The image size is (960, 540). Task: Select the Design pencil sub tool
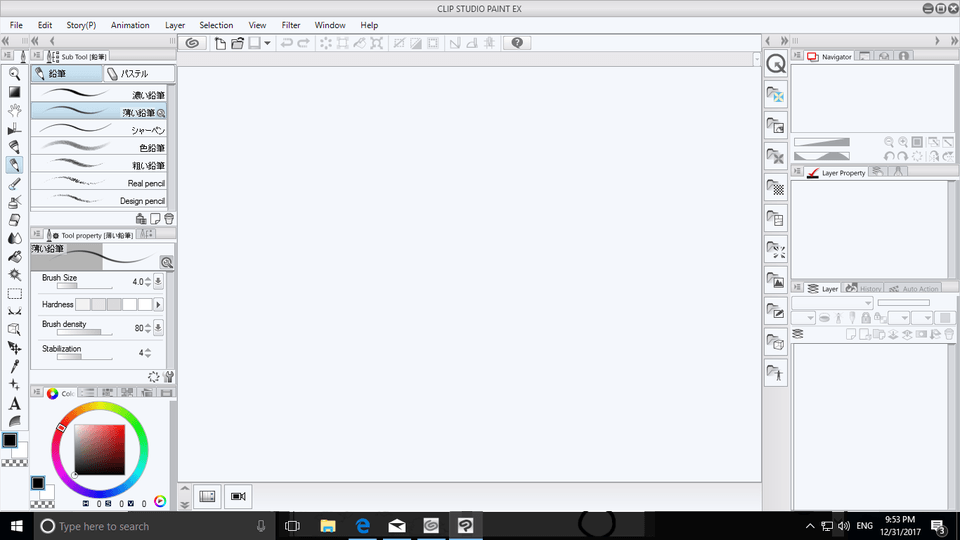coord(99,200)
